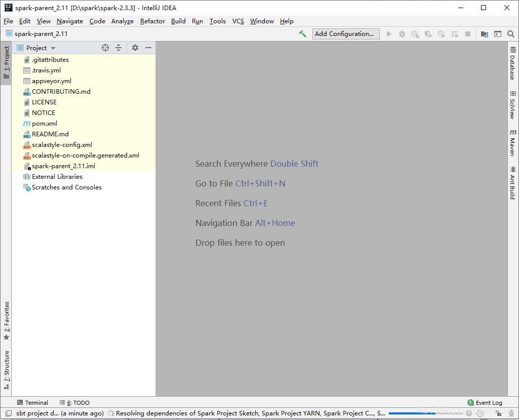Click Add Configuration button
Screen dimensions: 519x420
tap(346, 34)
